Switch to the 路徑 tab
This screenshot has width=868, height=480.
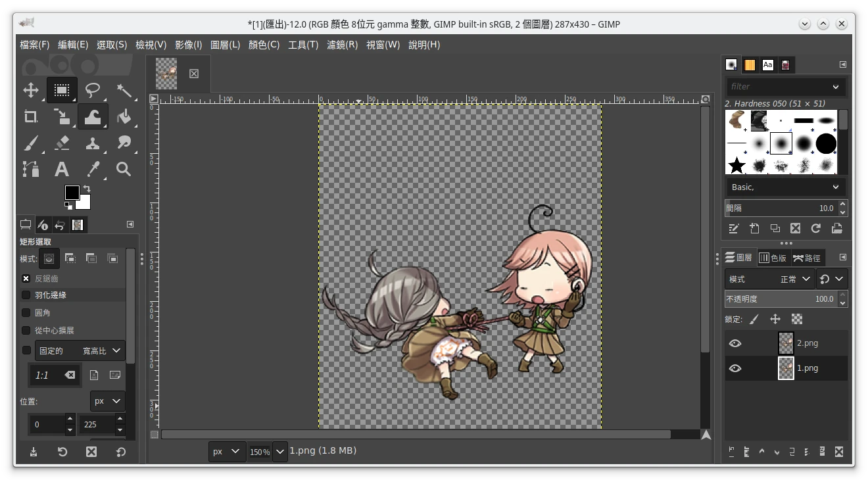[808, 258]
